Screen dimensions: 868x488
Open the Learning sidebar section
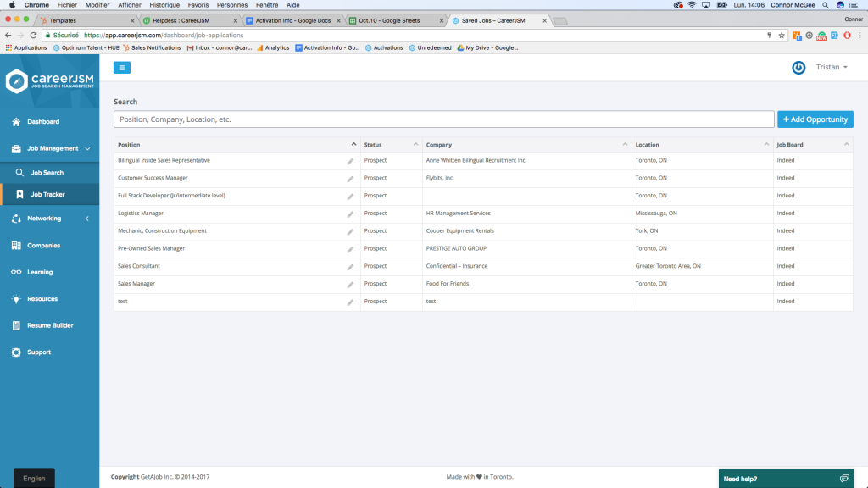click(x=40, y=273)
